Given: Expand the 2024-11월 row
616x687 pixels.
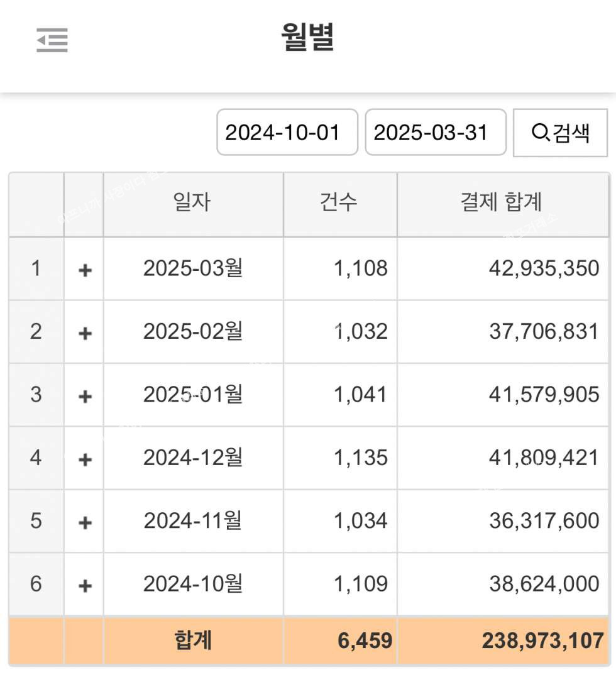Looking at the screenshot, I should 85,522.
